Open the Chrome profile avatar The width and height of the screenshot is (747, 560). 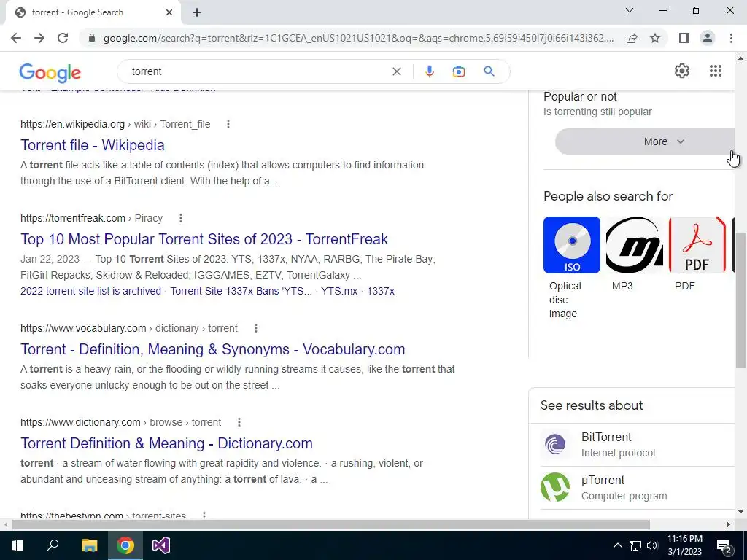coord(708,38)
